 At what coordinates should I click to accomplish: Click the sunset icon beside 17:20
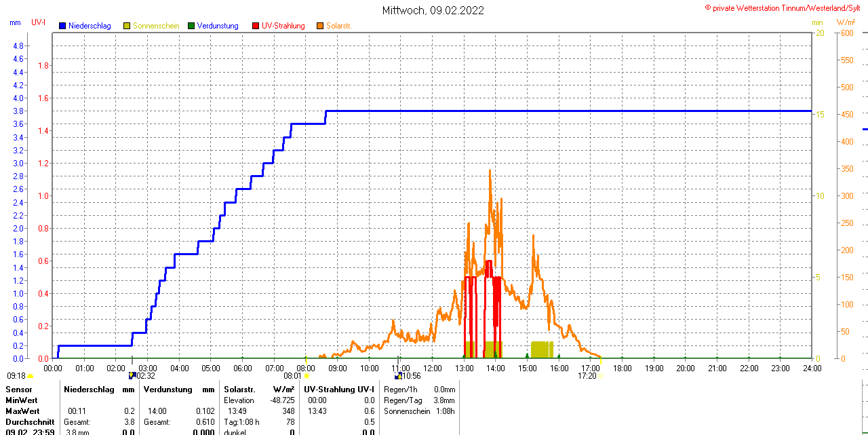pyautogui.click(x=601, y=375)
